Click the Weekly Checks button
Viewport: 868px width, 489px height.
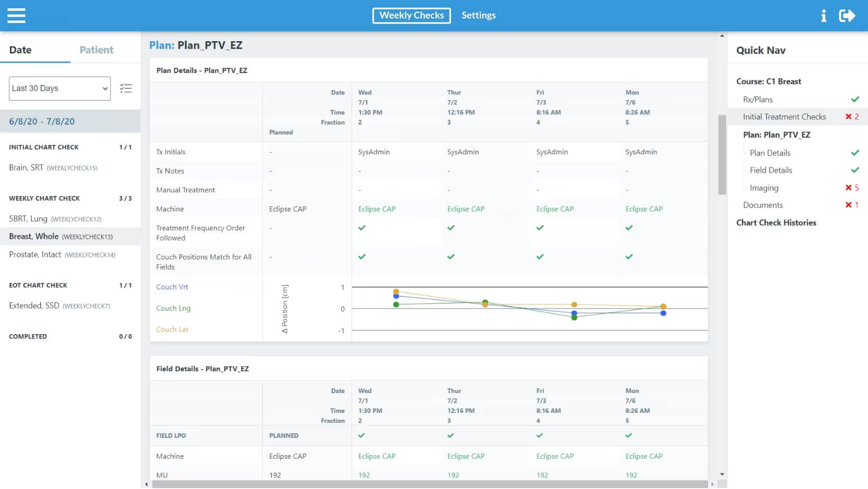coord(412,16)
